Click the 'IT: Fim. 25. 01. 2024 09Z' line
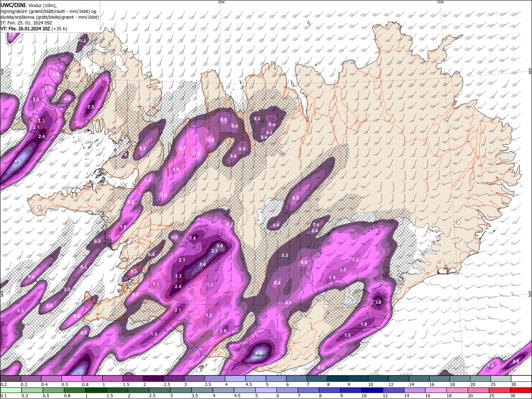 click(x=27, y=23)
